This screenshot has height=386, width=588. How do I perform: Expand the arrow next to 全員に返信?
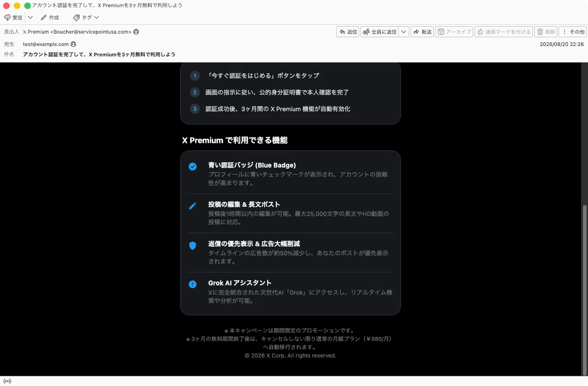(x=404, y=32)
